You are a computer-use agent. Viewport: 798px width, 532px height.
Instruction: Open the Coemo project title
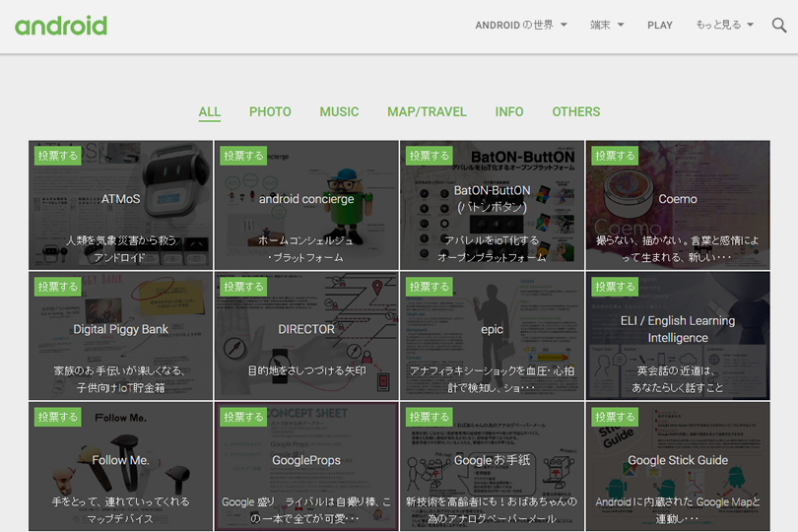[678, 199]
